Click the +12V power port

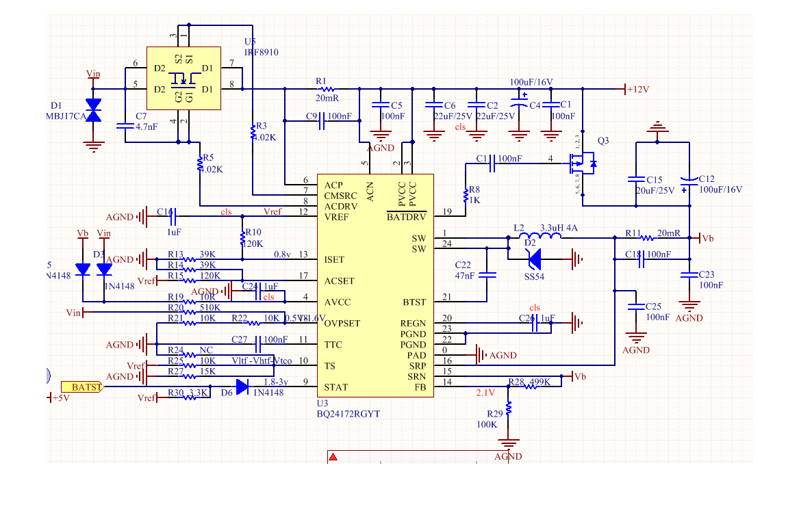[633, 89]
